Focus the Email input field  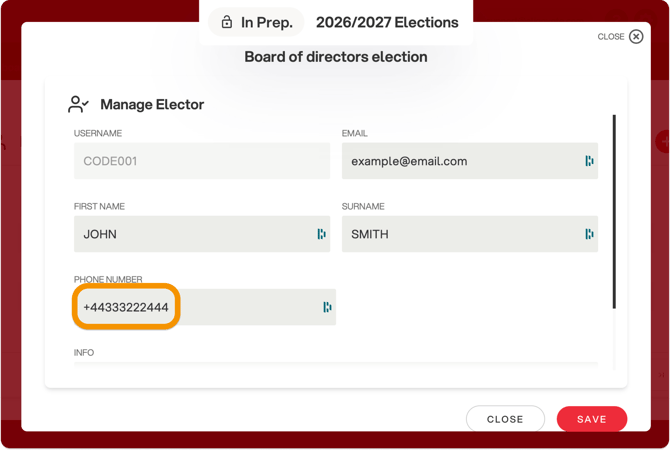click(470, 161)
